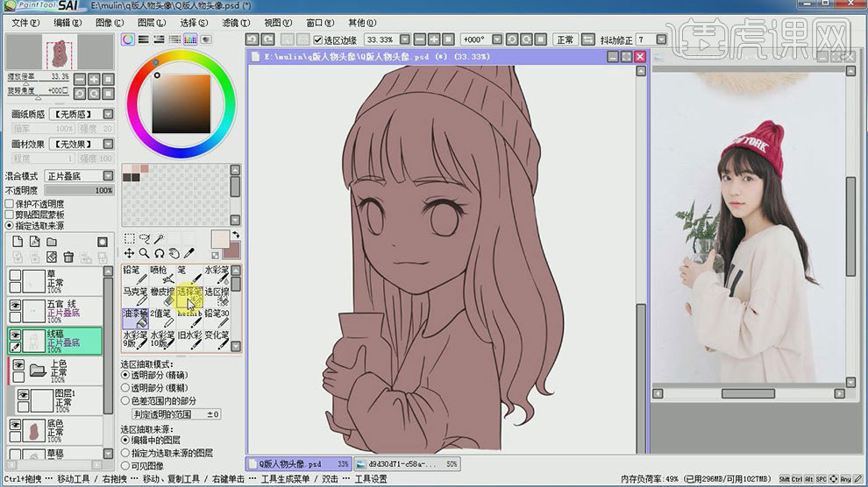The height and width of the screenshot is (487, 868).
Task: Pick the Airbrush (喷枪) tool
Action: point(161,274)
